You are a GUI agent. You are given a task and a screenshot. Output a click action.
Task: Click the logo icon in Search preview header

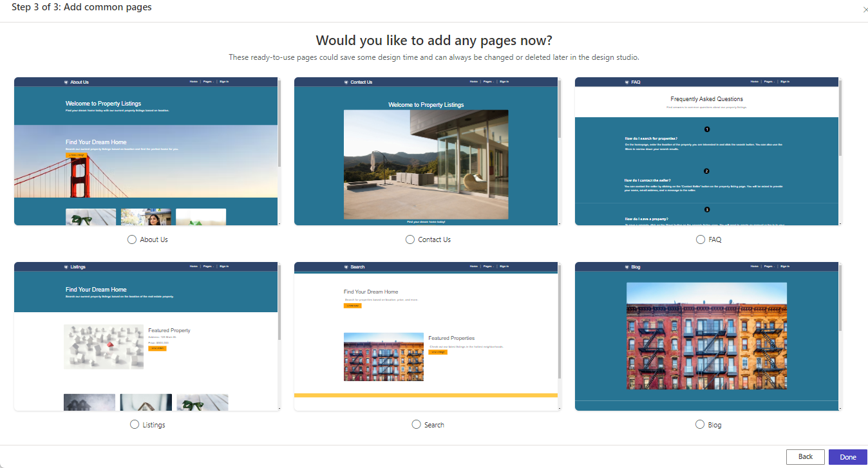346,267
